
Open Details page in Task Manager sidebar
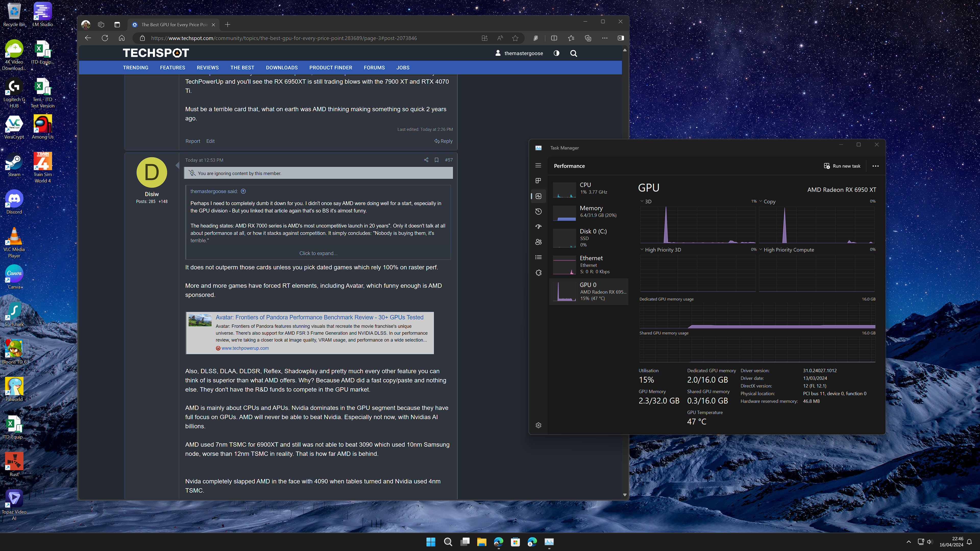538,257
